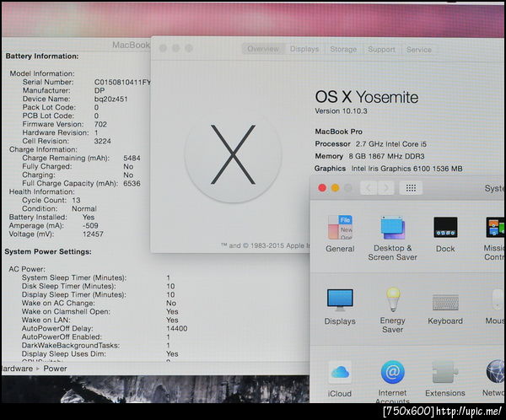Click Processor 2.7 GHz Intel Core i5 line

click(x=370, y=144)
